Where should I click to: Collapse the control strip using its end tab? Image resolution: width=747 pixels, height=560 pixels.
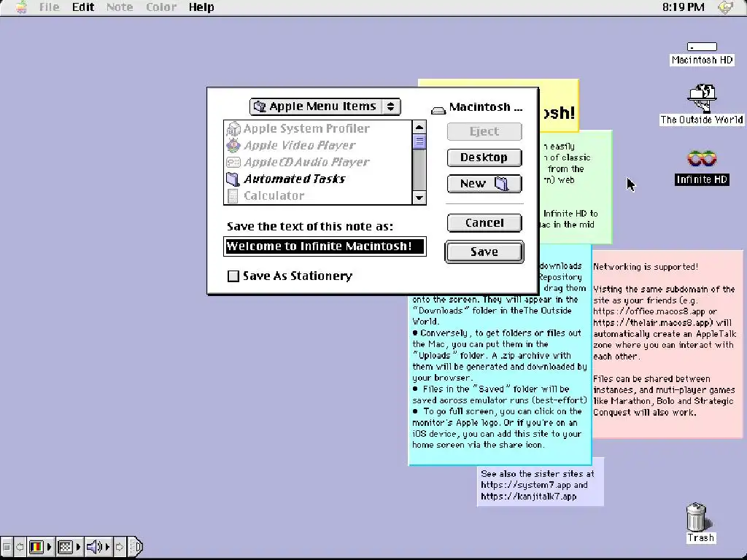[136, 547]
